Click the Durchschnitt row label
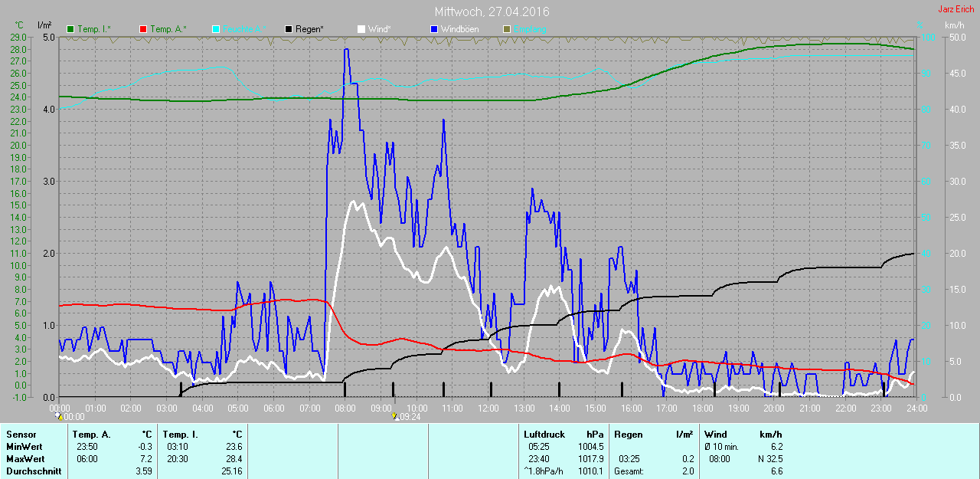This screenshot has width=980, height=479. pyautogui.click(x=33, y=471)
